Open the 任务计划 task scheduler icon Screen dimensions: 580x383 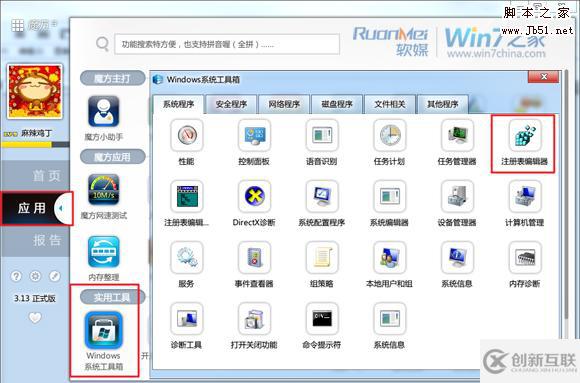coord(390,135)
